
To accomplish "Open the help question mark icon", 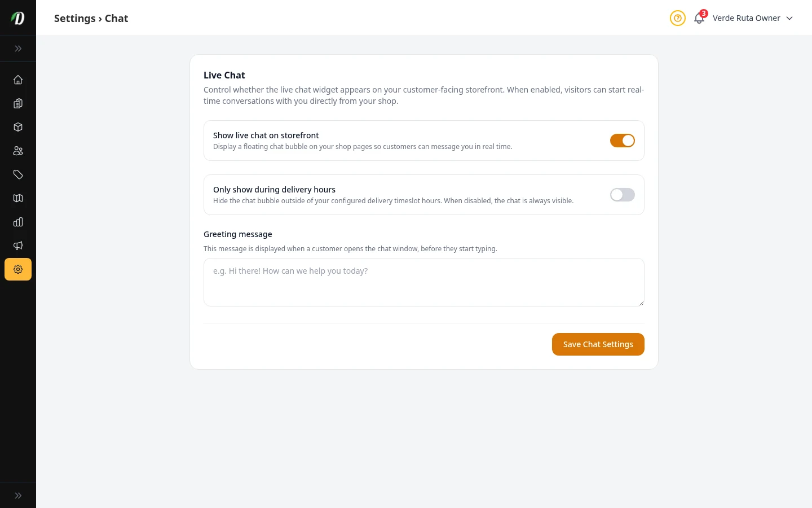I will click(x=677, y=18).
